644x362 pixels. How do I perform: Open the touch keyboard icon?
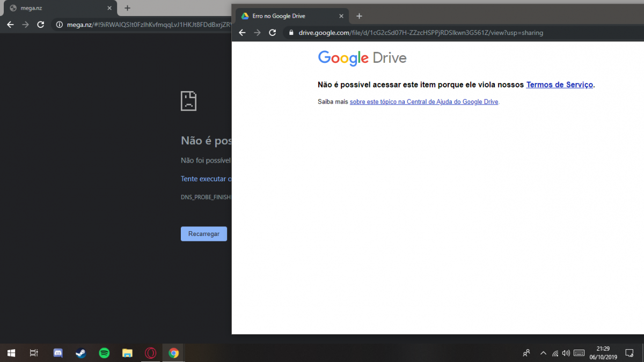tap(579, 353)
